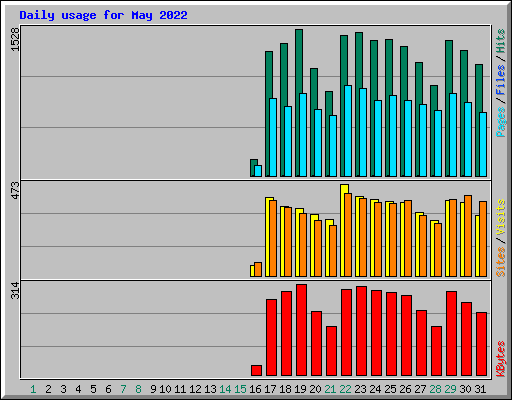512x400 pixels.
Task: Click day 19 on the x-axis
Action: click(x=300, y=389)
